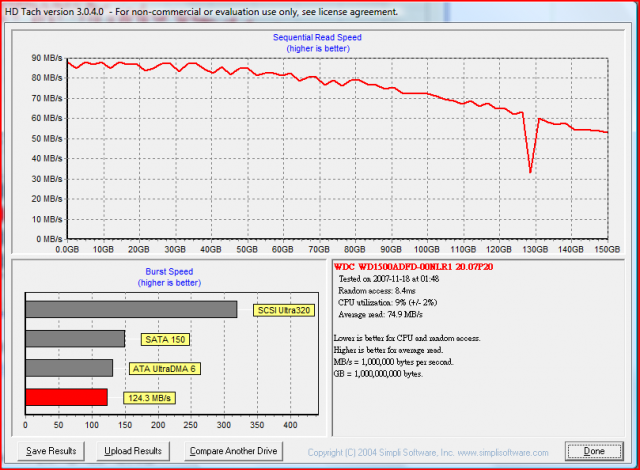Click the CPU utilization: 9% line
640x470 pixels.
click(x=387, y=302)
